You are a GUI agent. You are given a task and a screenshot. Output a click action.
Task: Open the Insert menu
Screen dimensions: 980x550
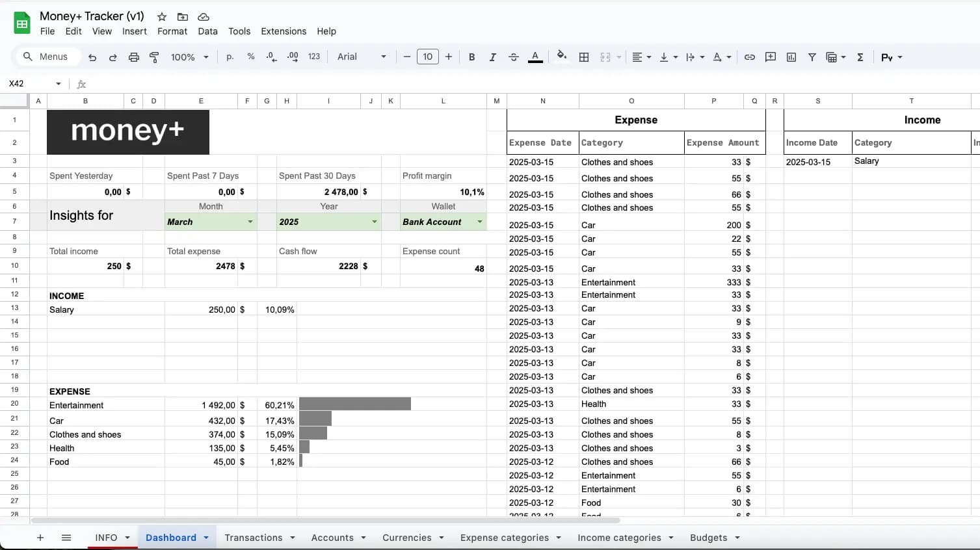135,31
